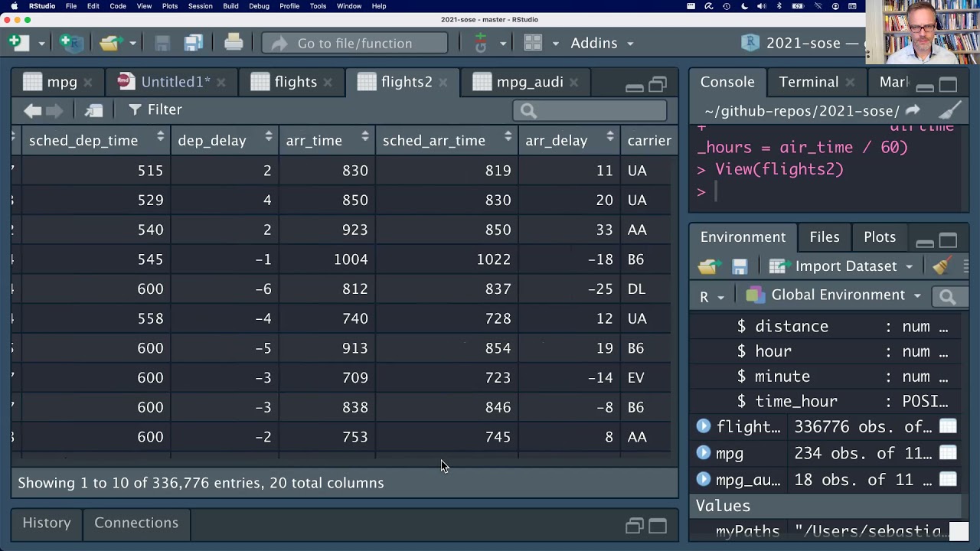Switch to the mpg_audi data tab
980x551 pixels.
click(x=529, y=82)
